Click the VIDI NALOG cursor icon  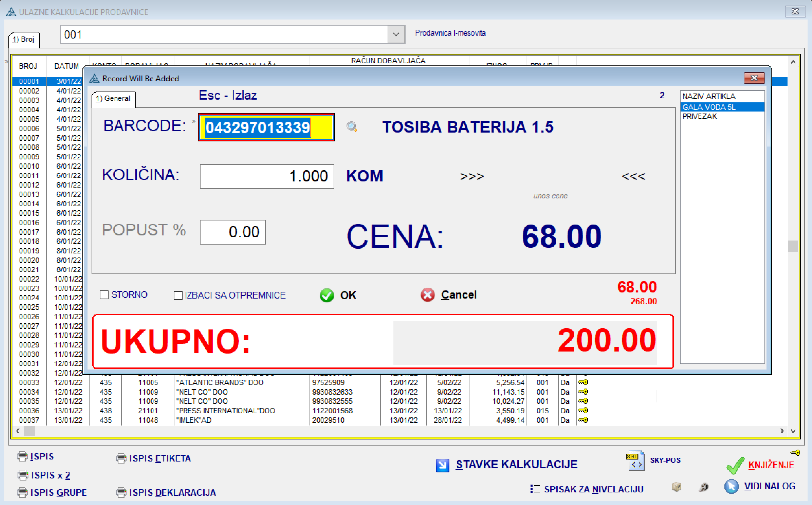[x=731, y=486]
